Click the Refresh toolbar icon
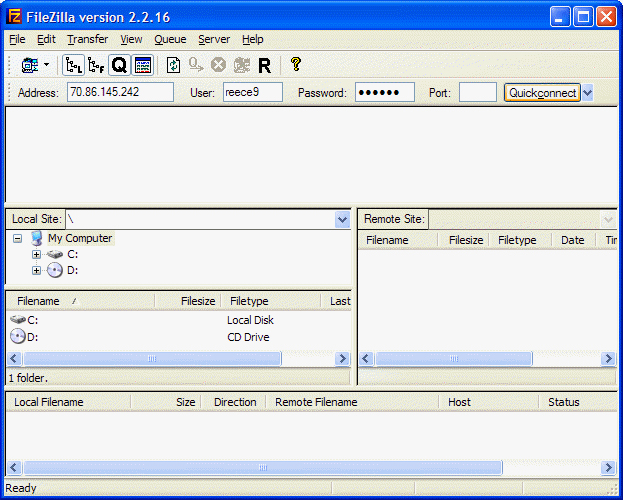The height and width of the screenshot is (500, 623). coord(173,65)
